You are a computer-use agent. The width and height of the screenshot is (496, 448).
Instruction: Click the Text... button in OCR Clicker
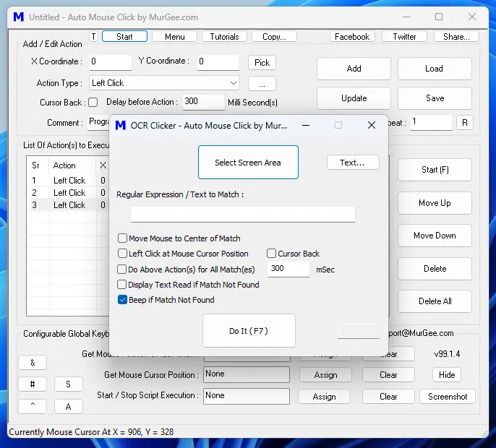pyautogui.click(x=353, y=162)
